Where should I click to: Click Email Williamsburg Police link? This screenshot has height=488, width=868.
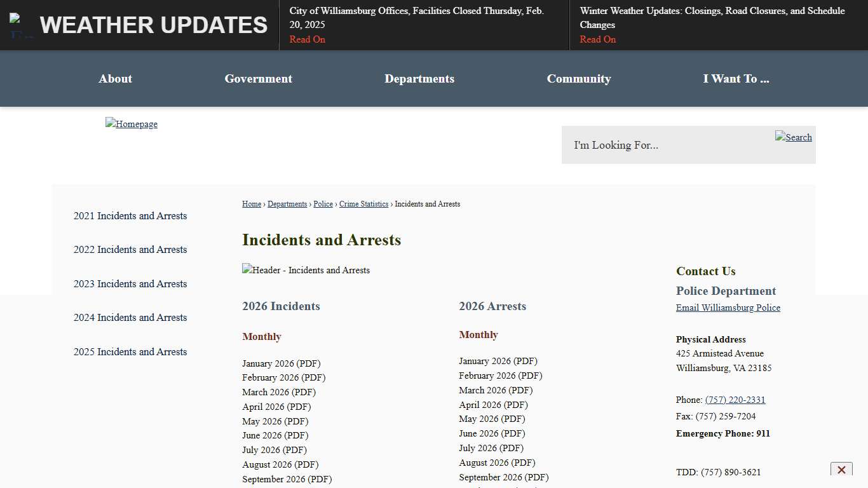tap(728, 308)
